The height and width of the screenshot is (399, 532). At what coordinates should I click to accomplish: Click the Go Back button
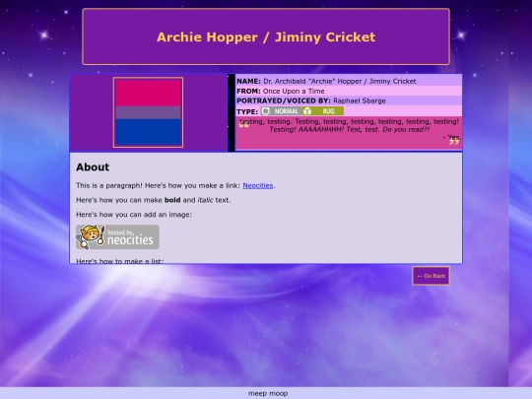click(x=431, y=276)
